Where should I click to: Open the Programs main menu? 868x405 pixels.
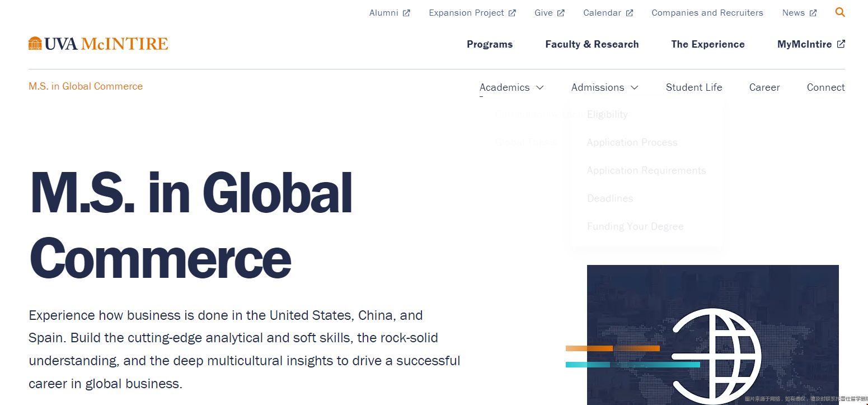pyautogui.click(x=490, y=44)
